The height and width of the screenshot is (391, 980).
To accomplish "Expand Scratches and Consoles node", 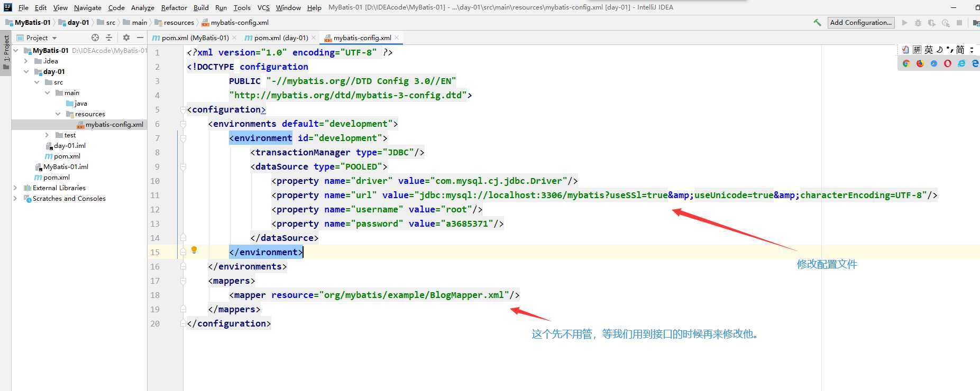I will pos(15,199).
